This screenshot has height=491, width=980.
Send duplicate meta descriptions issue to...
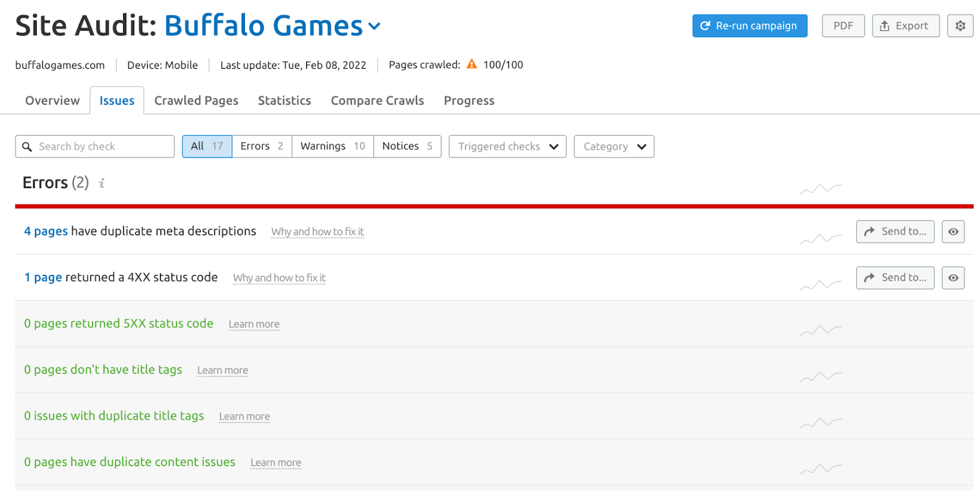pyautogui.click(x=895, y=231)
